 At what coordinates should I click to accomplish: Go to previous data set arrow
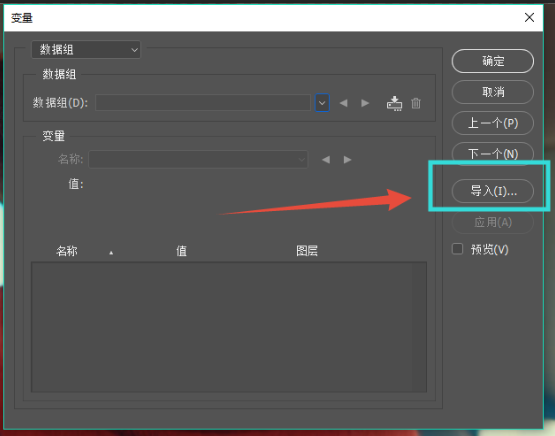tap(343, 103)
